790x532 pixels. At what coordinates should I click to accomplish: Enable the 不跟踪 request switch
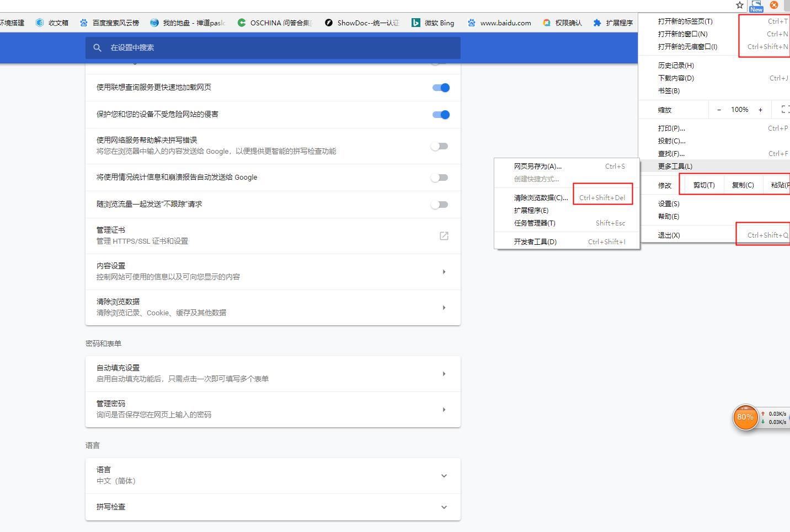[439, 205]
